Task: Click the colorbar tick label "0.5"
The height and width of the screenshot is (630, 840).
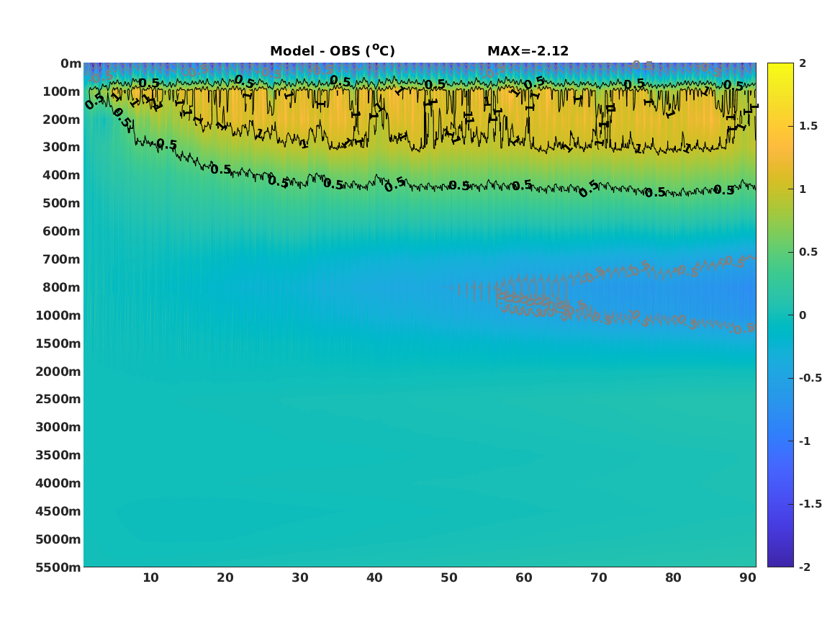Action: pyautogui.click(x=808, y=252)
